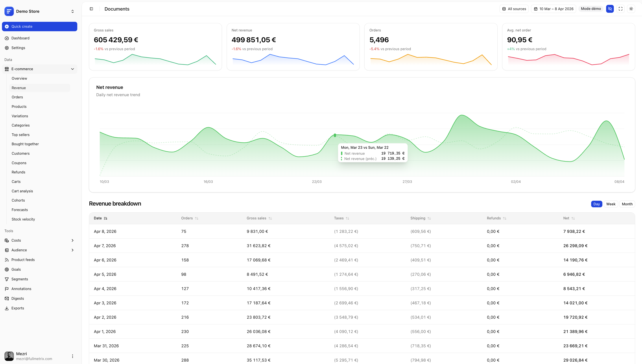Open the All sources selector

[514, 9]
